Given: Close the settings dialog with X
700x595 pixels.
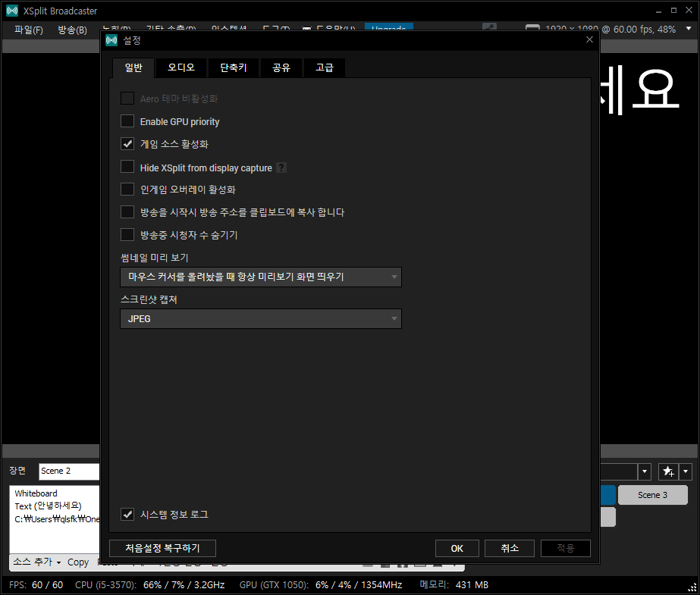Looking at the screenshot, I should pyautogui.click(x=589, y=39).
